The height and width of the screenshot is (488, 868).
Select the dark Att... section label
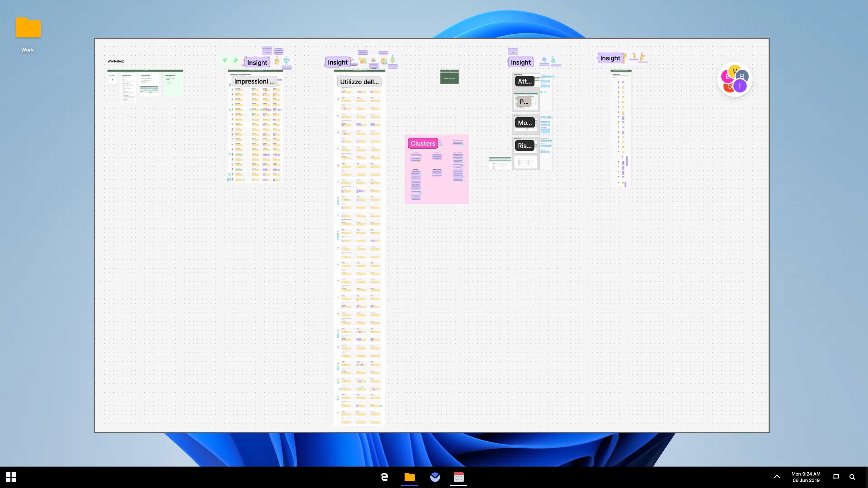pos(525,81)
